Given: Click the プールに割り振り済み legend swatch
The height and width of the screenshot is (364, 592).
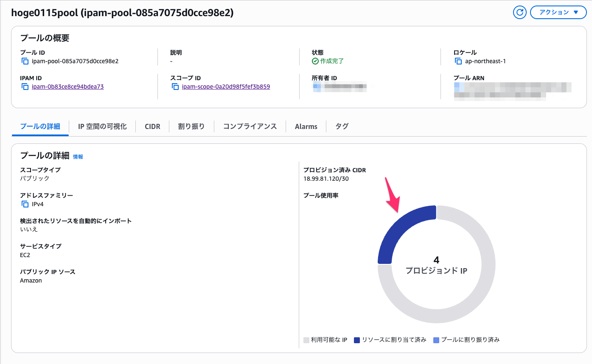Looking at the screenshot, I should [436, 340].
